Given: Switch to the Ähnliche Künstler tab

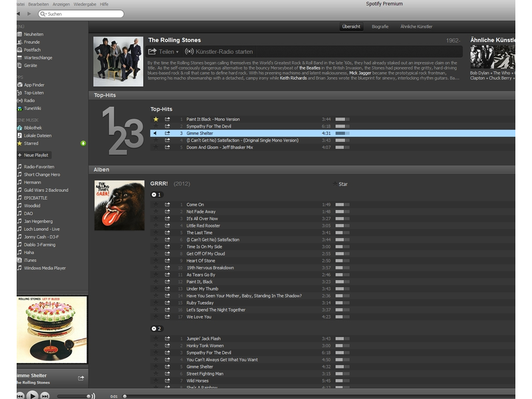Looking at the screenshot, I should click(x=416, y=27).
